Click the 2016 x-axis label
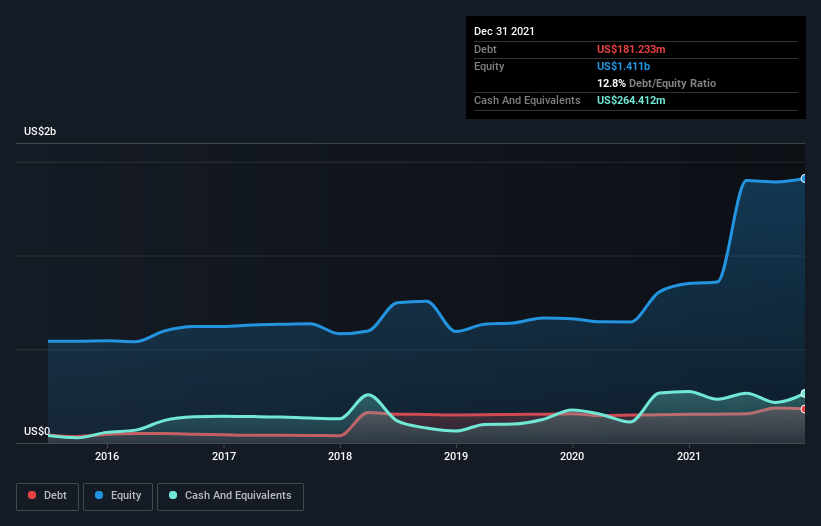 (x=107, y=456)
